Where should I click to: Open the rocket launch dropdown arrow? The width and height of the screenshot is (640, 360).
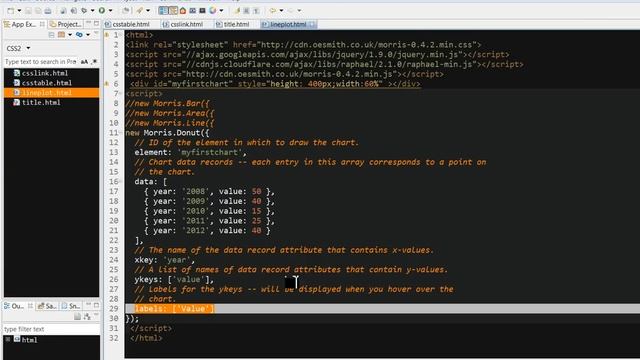click(x=148, y=11)
